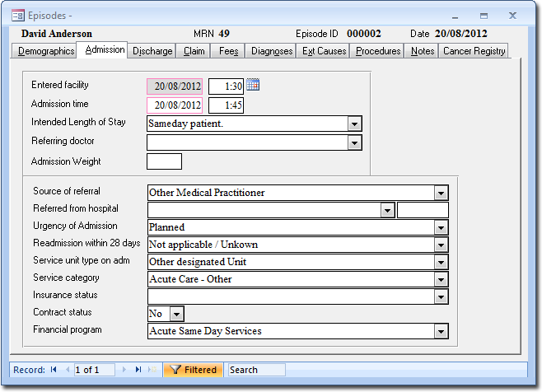This screenshot has height=392, width=542.
Task: Go to first record navigation arrow
Action: pyautogui.click(x=54, y=370)
